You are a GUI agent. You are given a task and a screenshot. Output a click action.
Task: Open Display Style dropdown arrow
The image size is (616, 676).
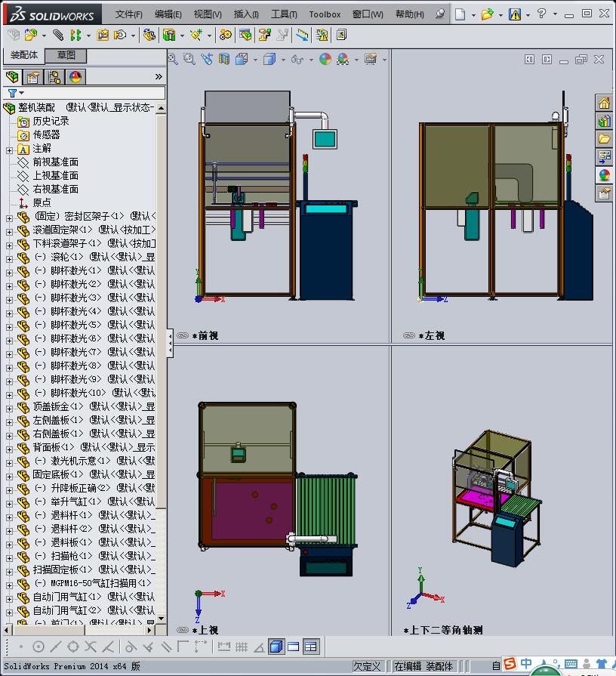pos(283,60)
